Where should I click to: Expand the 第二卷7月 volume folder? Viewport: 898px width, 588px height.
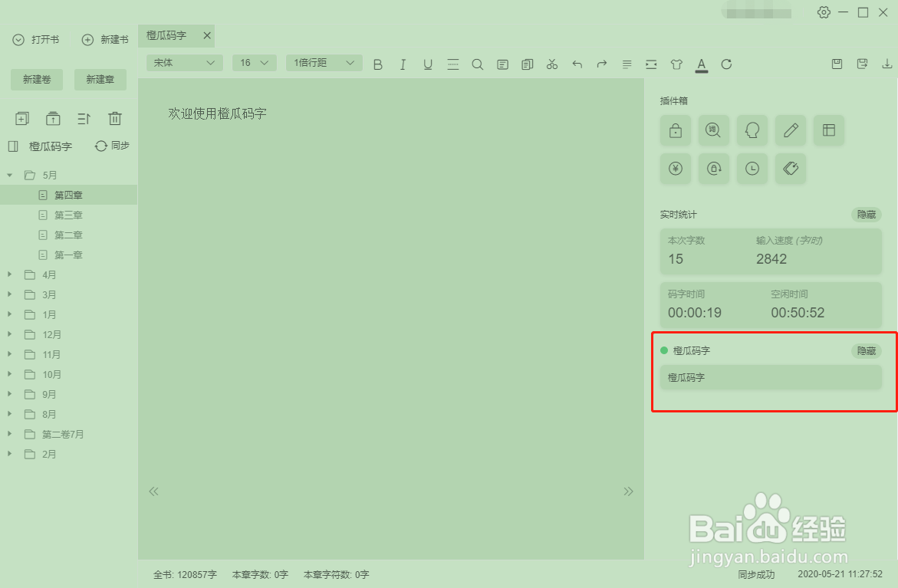pyautogui.click(x=10, y=434)
